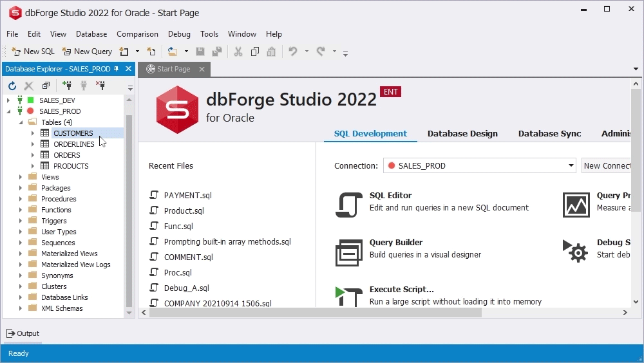
Task: Click the gray plug connection icon
Action: click(x=84, y=86)
